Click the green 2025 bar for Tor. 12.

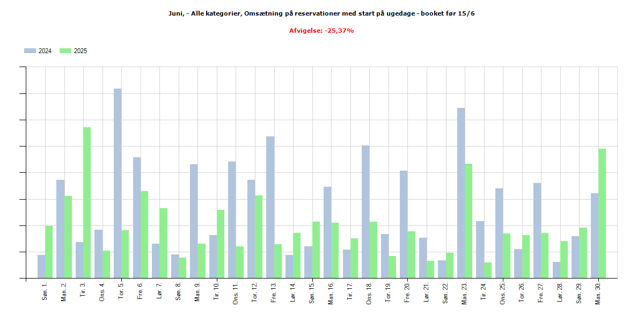click(x=258, y=237)
